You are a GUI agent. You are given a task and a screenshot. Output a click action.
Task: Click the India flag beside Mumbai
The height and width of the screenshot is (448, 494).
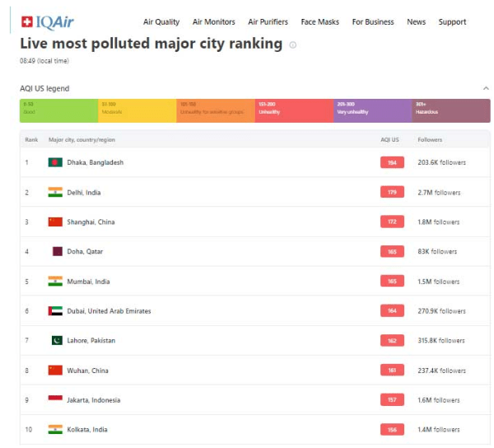click(x=55, y=281)
